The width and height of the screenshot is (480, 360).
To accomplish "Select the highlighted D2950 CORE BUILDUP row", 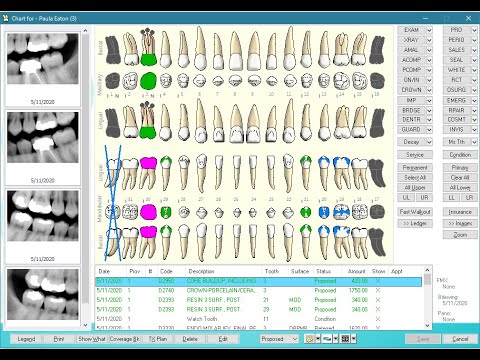I will (x=259, y=281).
